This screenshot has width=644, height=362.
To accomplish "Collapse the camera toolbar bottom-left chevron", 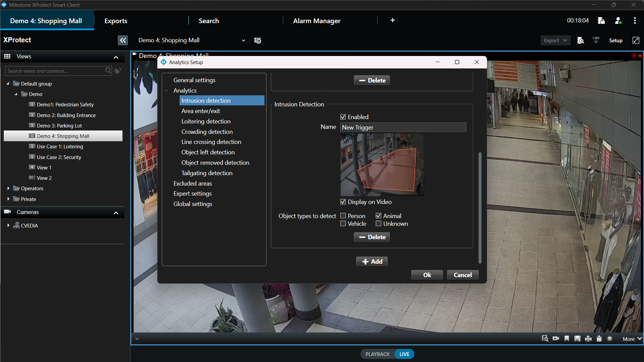I will tap(137, 339).
